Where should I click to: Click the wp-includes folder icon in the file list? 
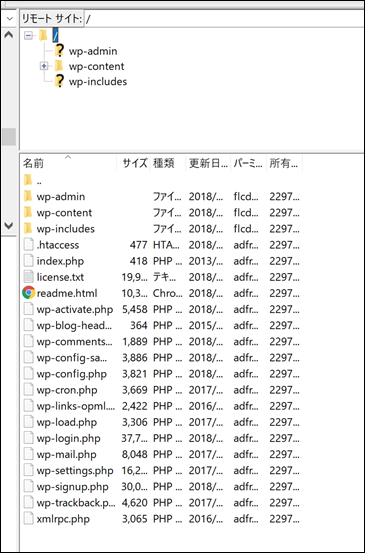(28, 229)
